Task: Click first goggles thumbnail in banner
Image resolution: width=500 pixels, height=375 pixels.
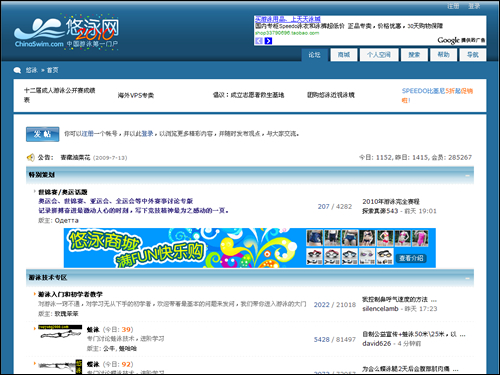Action: tap(314, 256)
